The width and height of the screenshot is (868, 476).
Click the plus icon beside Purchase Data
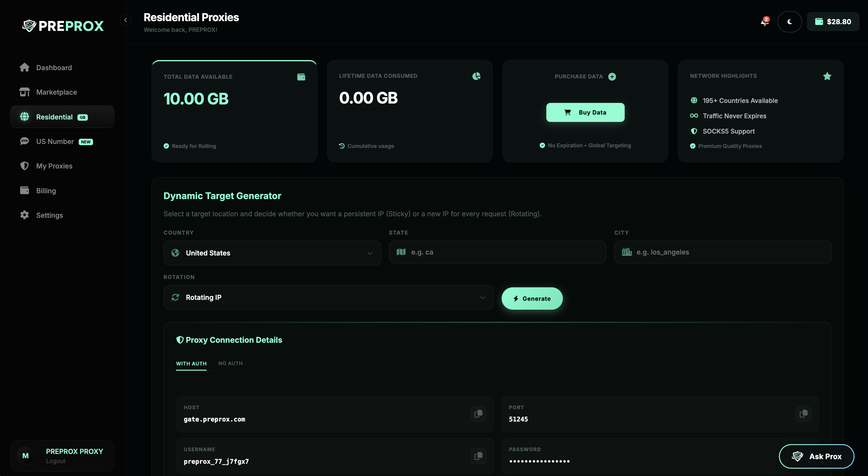(612, 77)
